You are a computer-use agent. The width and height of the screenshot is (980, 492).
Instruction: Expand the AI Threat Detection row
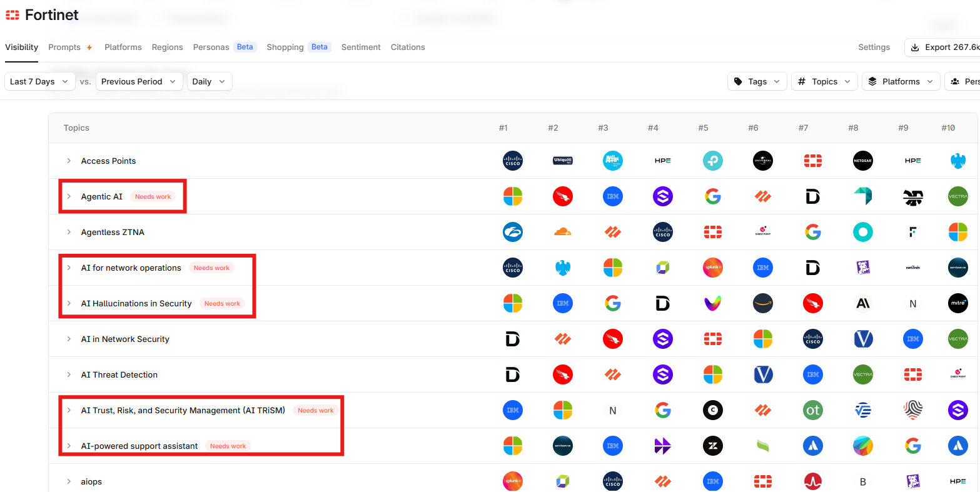(x=69, y=374)
